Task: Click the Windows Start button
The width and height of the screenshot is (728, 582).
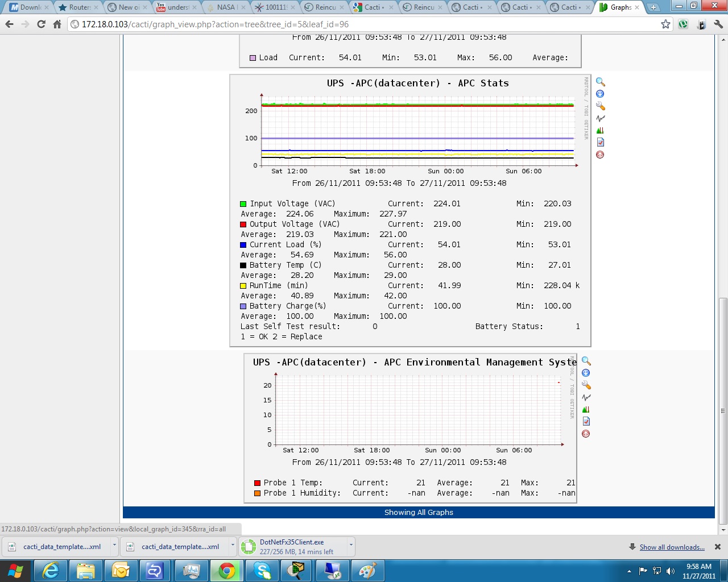Action: [16, 571]
